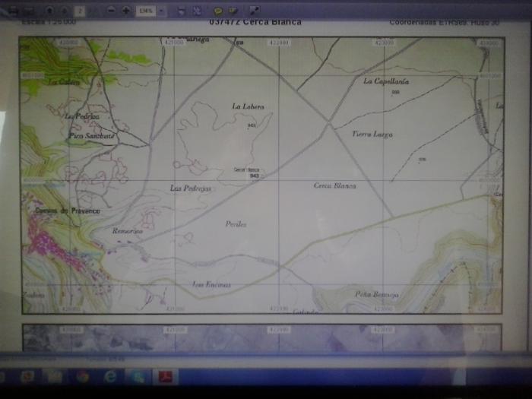Click the 'Peña Bermeja' map label

377,294
